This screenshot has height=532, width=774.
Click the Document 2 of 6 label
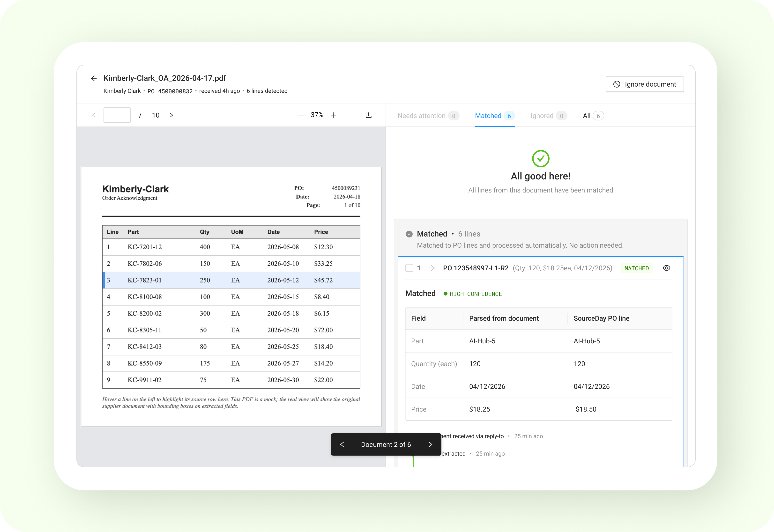point(386,444)
